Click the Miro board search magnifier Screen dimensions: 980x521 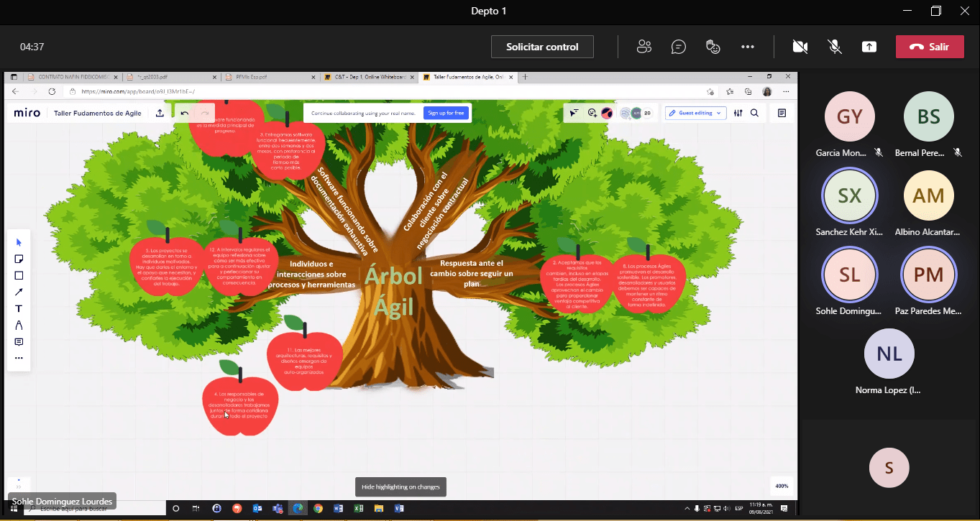click(754, 113)
